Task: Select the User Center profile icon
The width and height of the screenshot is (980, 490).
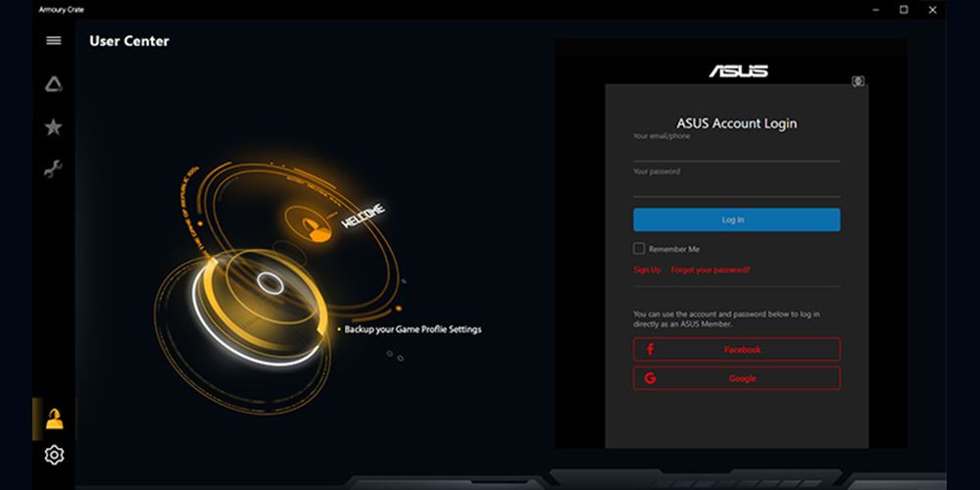Action: 54,418
